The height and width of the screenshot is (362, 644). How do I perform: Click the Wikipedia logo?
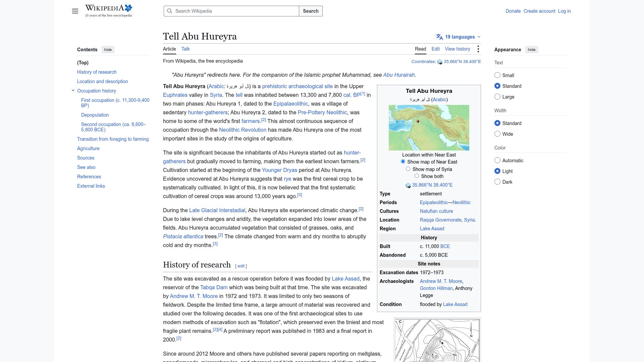point(109,11)
